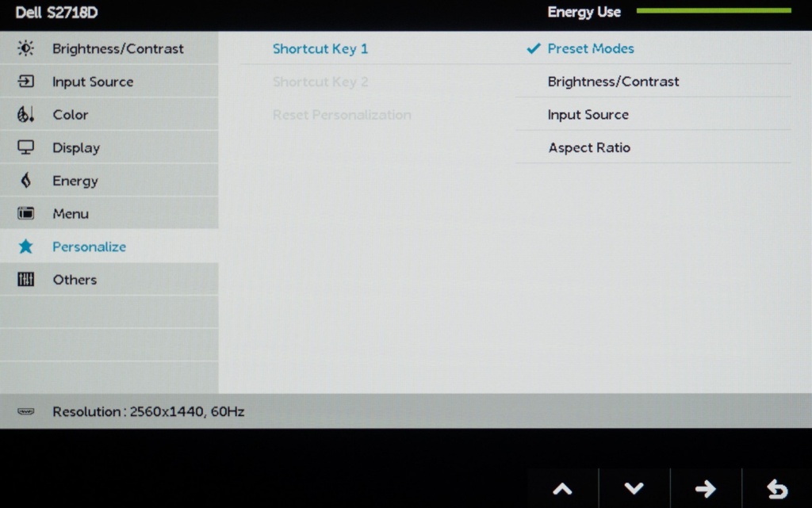Click the Input Source arrow icon
Image resolution: width=812 pixels, height=508 pixels.
[x=25, y=81]
